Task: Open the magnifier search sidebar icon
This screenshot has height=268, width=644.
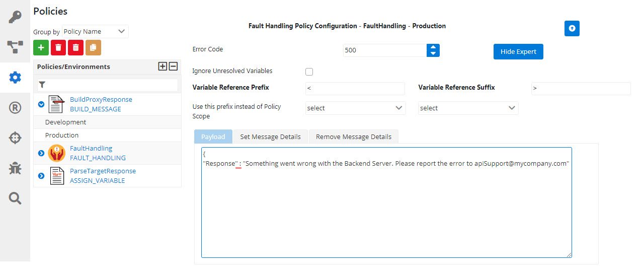Action: click(x=15, y=198)
